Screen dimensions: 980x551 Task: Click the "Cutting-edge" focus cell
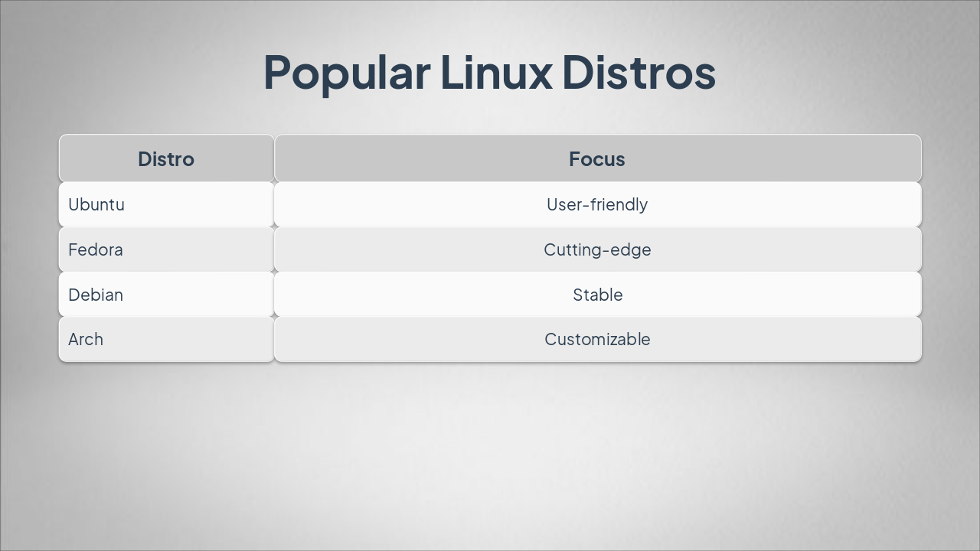[597, 249]
